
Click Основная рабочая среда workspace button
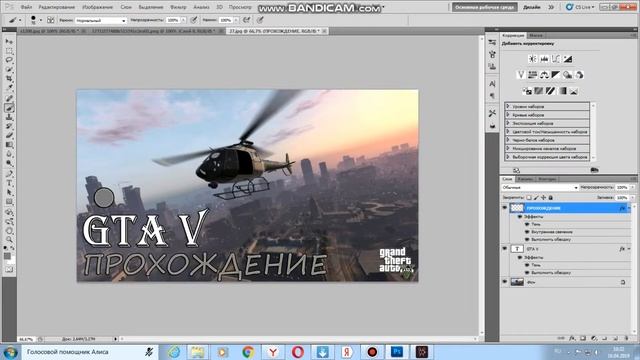coord(484,7)
